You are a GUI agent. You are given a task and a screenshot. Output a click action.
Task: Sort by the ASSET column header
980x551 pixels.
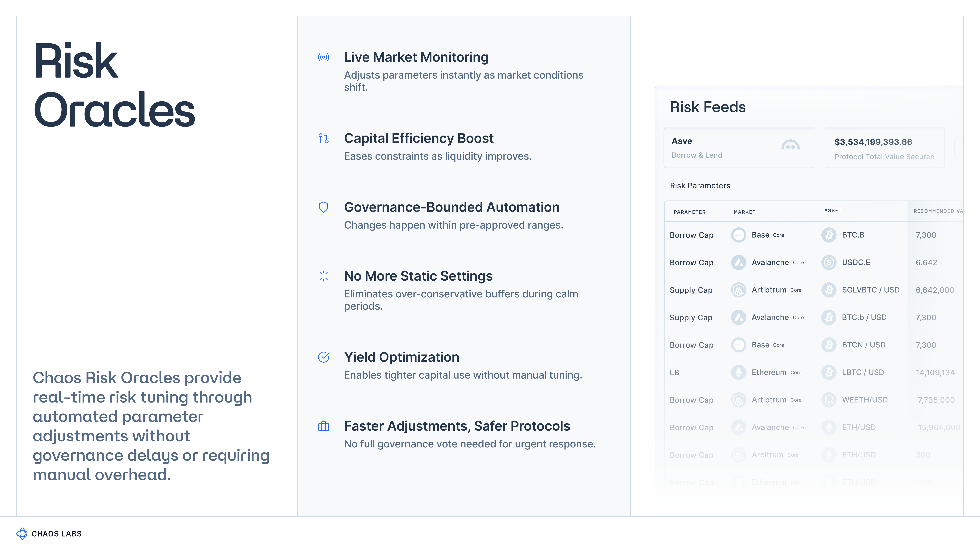833,210
